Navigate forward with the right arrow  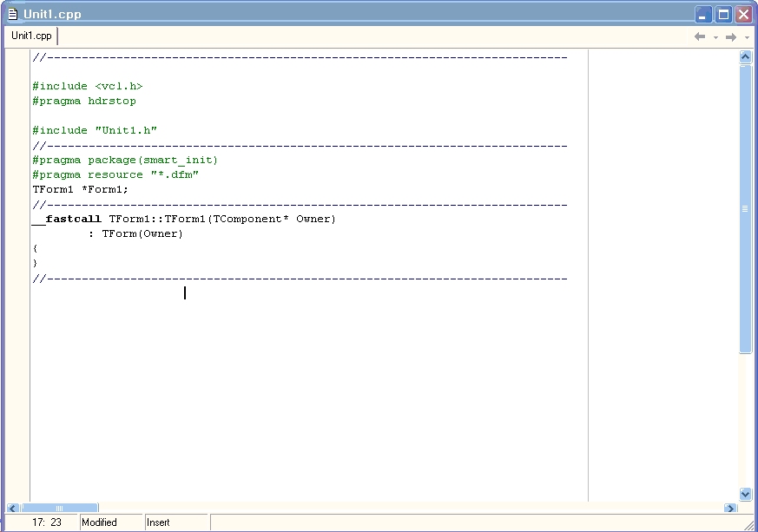[x=731, y=36]
